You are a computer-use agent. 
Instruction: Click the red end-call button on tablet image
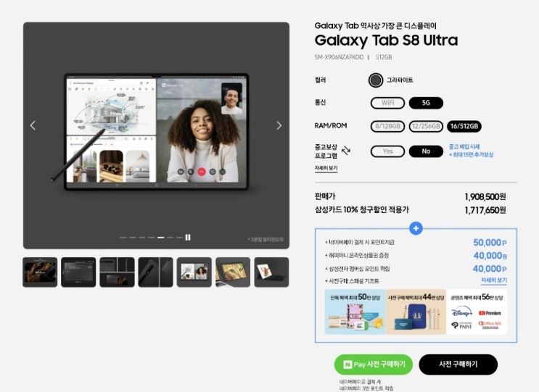202,172
